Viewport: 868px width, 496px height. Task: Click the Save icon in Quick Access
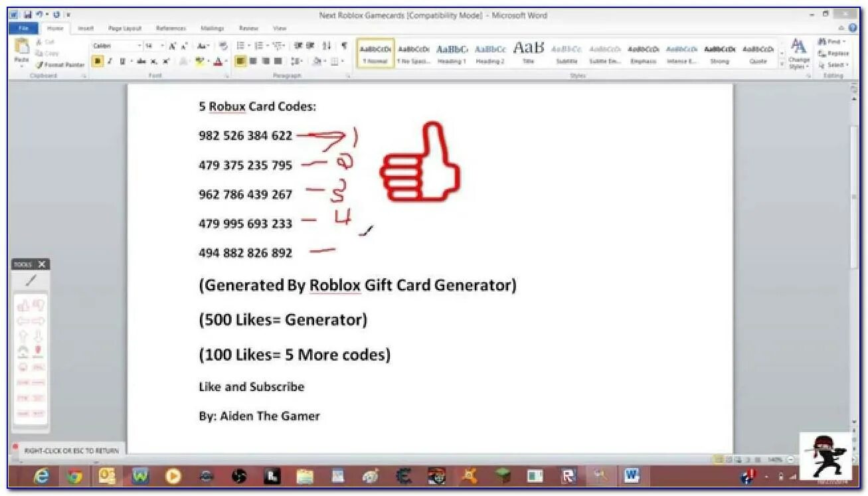(28, 15)
